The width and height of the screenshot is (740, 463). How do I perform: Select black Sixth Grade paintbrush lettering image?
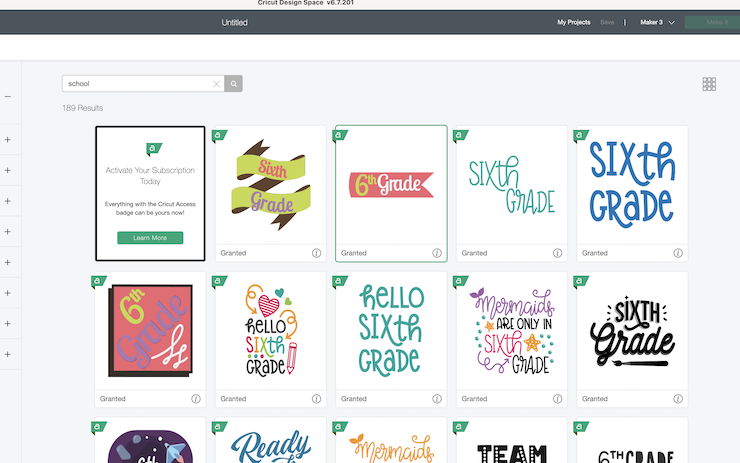(632, 331)
